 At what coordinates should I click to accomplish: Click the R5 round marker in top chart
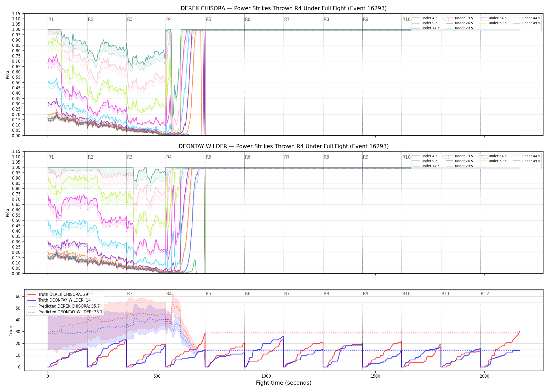[208, 19]
